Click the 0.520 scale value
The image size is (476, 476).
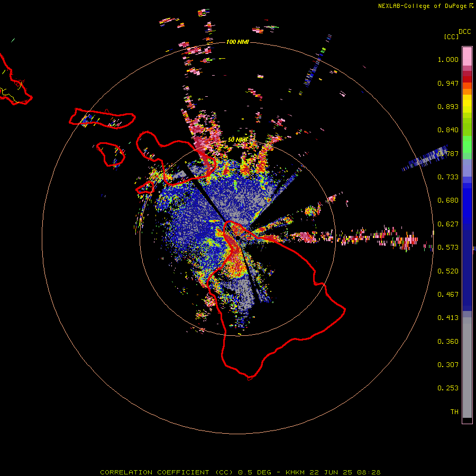(x=448, y=271)
